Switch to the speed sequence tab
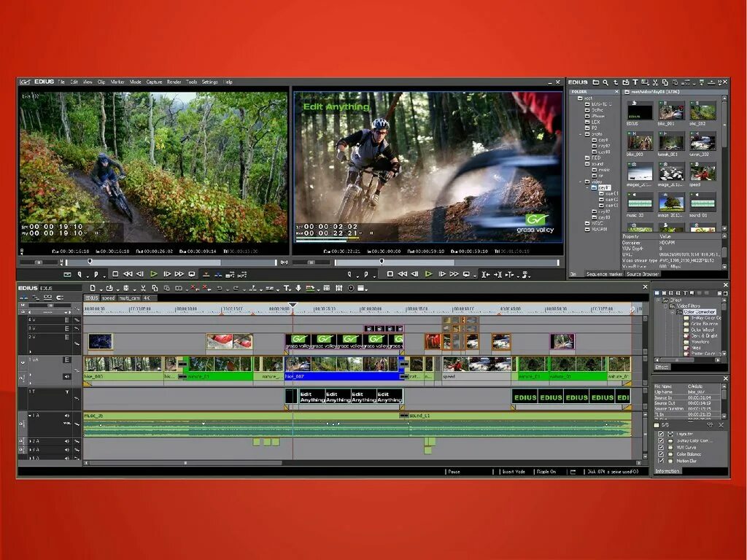747x560 pixels. pos(108,298)
